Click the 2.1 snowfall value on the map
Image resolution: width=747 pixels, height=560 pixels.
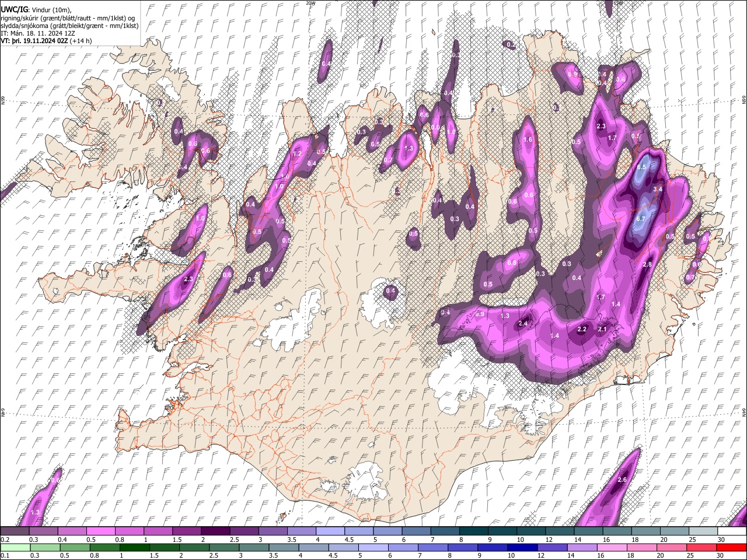[603, 330]
